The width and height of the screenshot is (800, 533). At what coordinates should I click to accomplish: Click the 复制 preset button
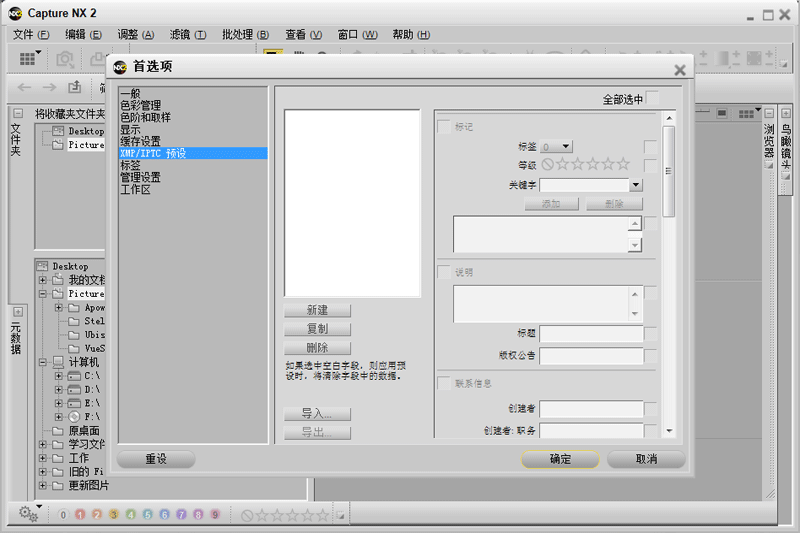click(317, 329)
